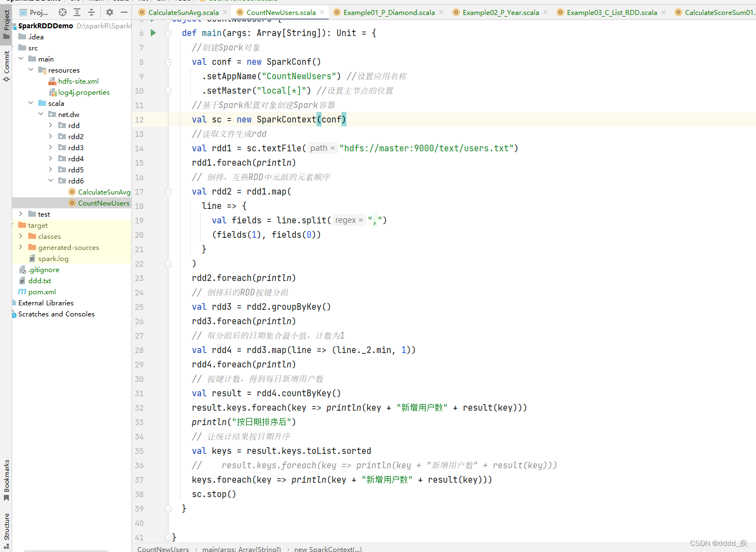The width and height of the screenshot is (756, 552).
Task: Select .gitignore file in tree
Action: pos(39,270)
